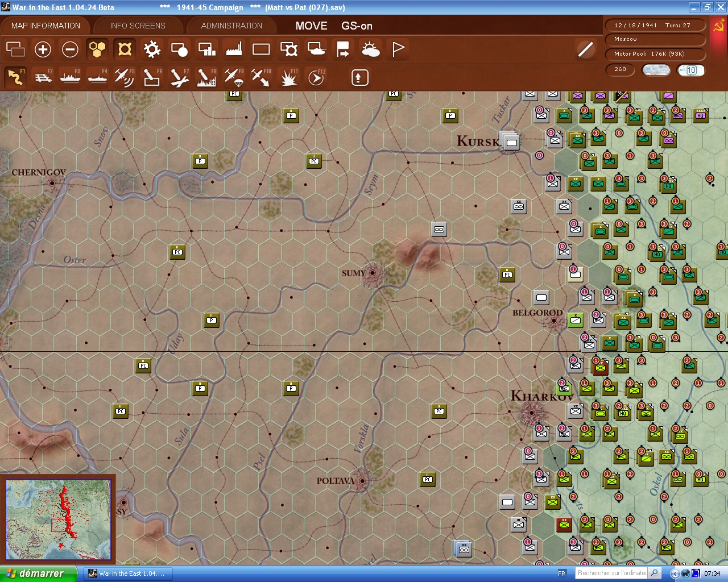The width and height of the screenshot is (728, 582).
Task: Select the unit stack at Kursk
Action: coord(510,141)
